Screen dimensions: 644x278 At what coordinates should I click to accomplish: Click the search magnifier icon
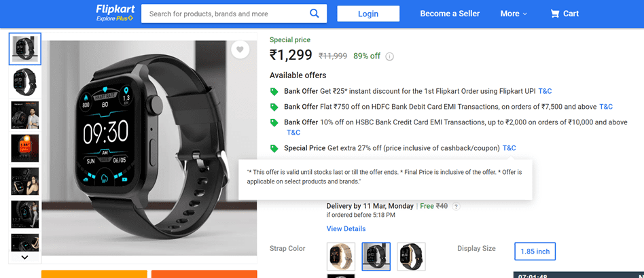tap(314, 14)
